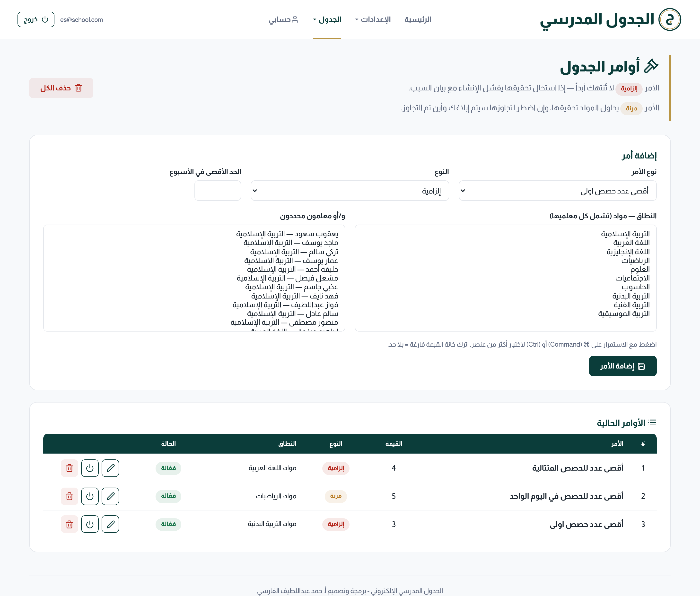Click the إضافة الأمر save button
The image size is (700, 596).
623,366
